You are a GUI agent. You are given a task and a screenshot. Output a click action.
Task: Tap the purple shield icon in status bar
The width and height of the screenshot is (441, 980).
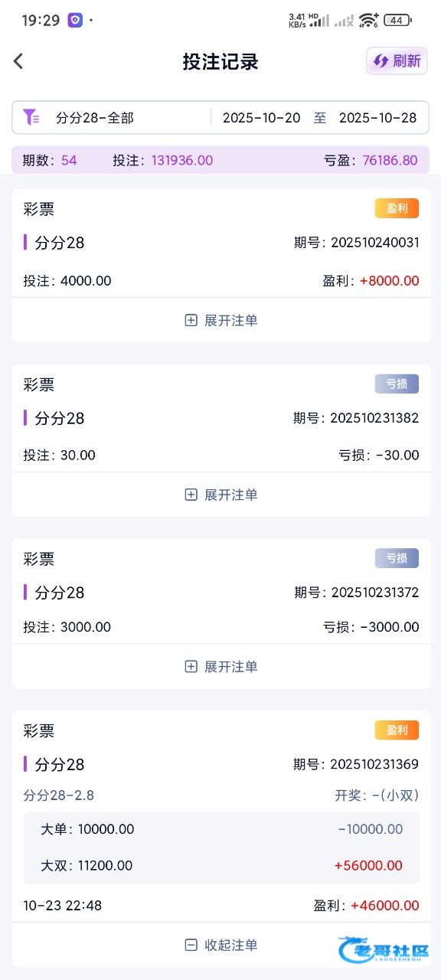coord(75,21)
